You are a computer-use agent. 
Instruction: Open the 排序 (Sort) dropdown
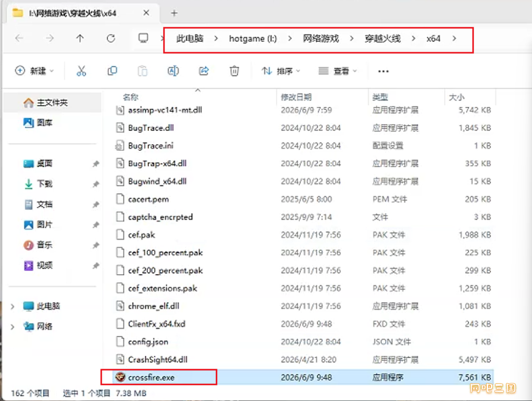pyautogui.click(x=281, y=71)
